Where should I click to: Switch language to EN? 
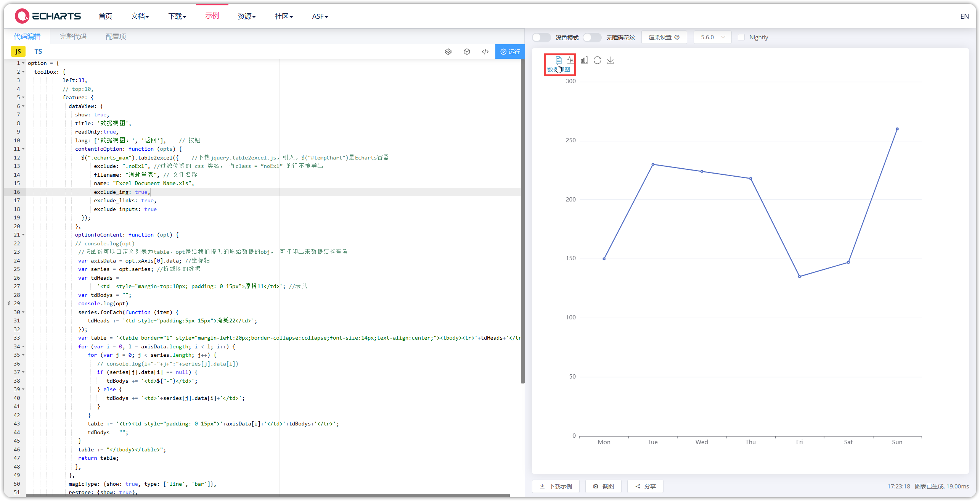point(964,16)
